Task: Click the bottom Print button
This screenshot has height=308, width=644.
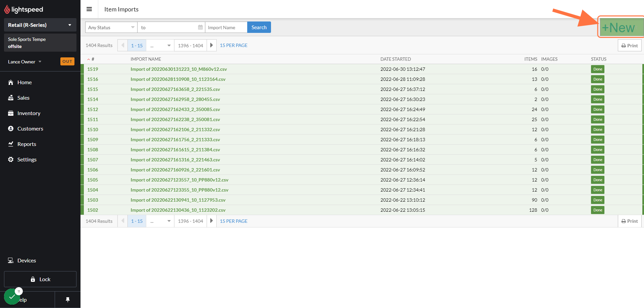Action: tap(630, 221)
